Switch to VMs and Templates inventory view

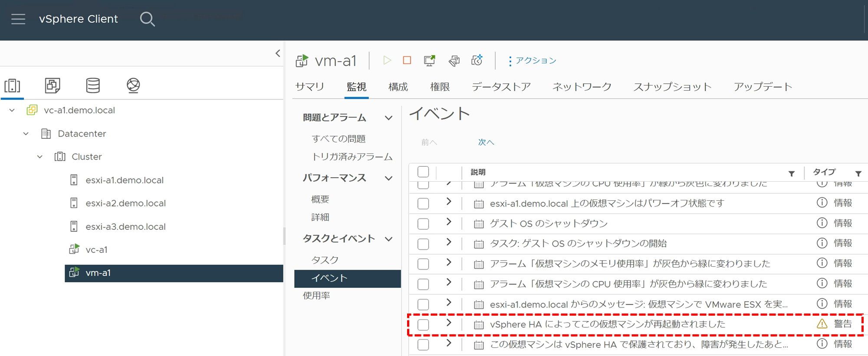(53, 85)
